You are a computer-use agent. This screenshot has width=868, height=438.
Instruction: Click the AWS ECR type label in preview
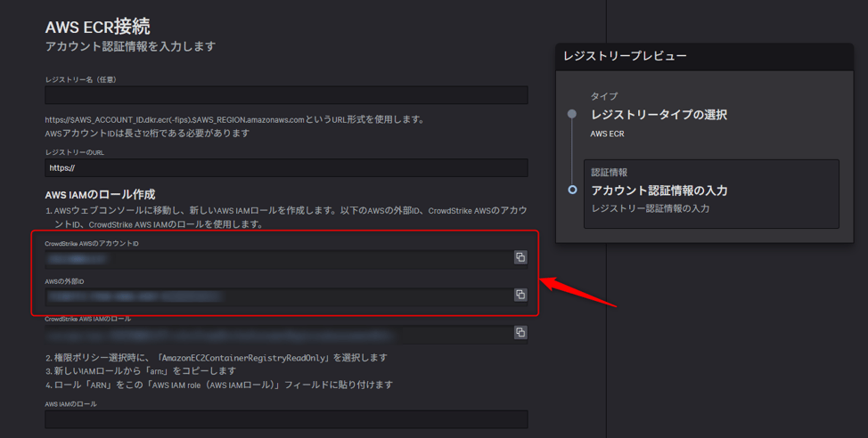pos(607,134)
